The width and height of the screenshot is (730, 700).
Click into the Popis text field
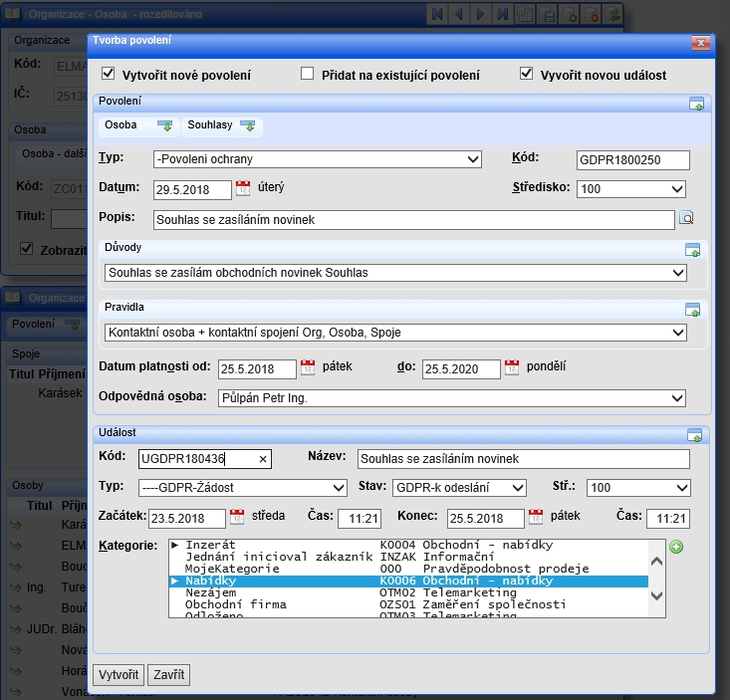pos(414,220)
